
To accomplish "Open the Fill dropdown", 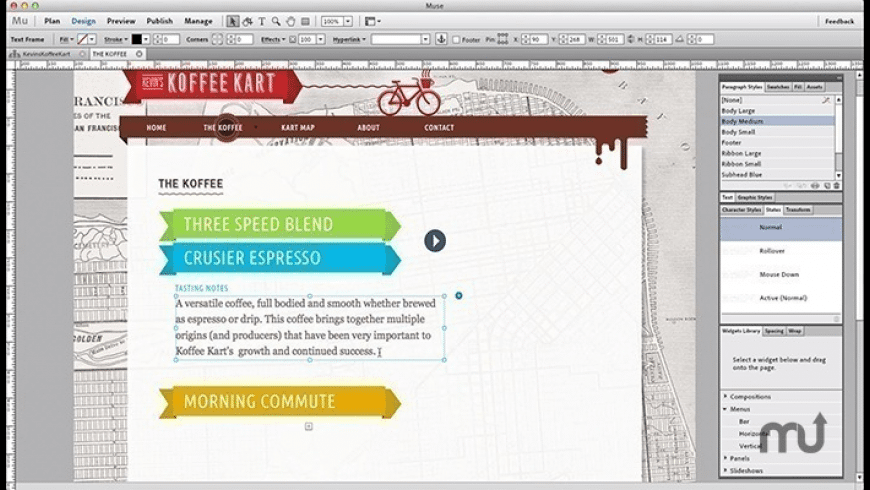I will tap(66, 39).
